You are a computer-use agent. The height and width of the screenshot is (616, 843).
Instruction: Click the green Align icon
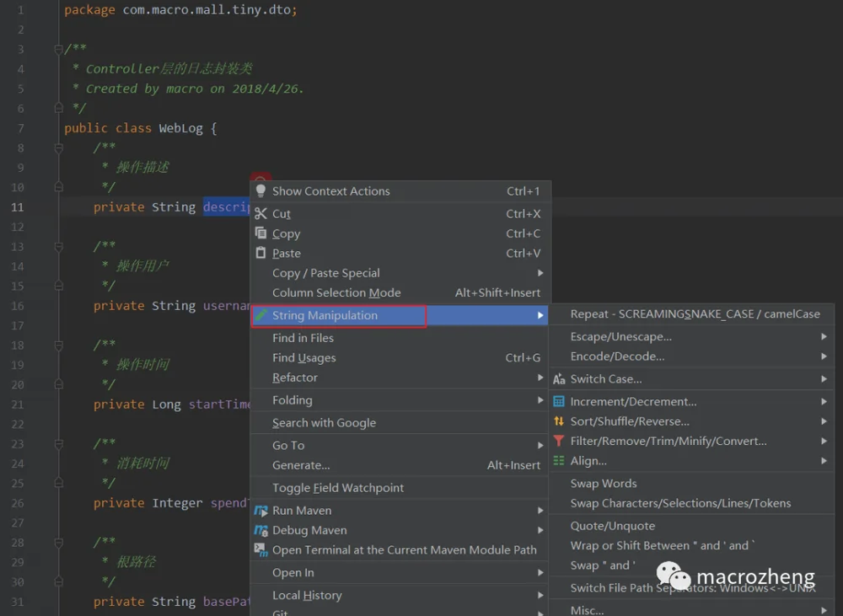[x=559, y=461]
